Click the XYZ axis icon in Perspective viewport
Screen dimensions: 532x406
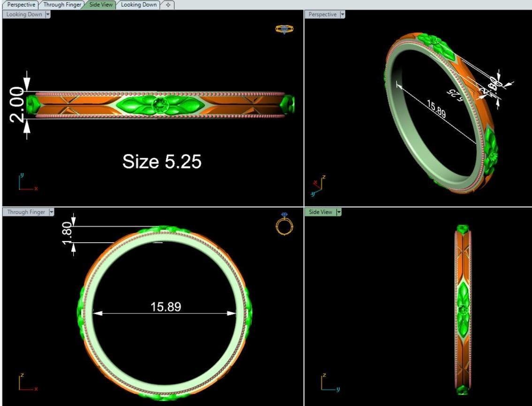click(x=319, y=185)
